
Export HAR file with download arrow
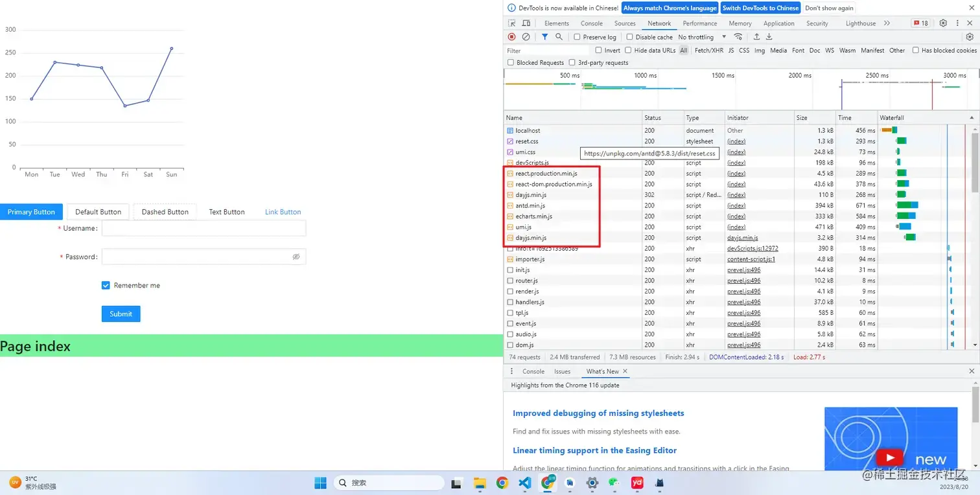[769, 37]
